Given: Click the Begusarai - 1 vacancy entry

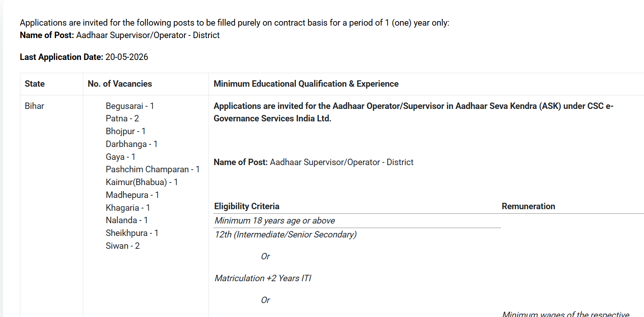Looking at the screenshot, I should click(x=130, y=106).
